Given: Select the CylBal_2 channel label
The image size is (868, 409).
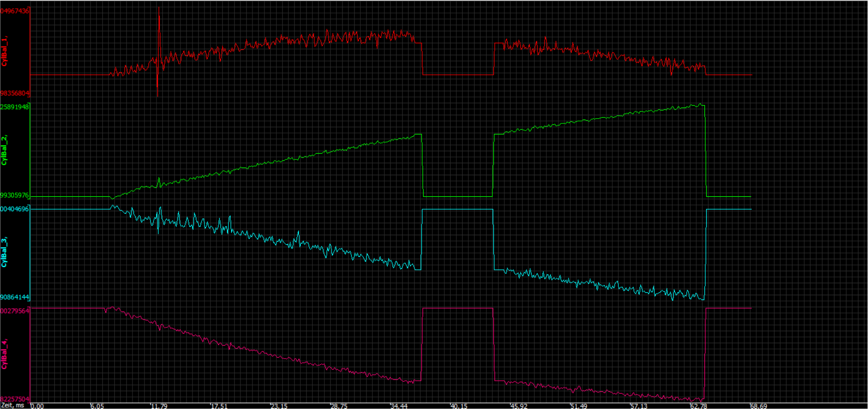Looking at the screenshot, I should coord(4,150).
